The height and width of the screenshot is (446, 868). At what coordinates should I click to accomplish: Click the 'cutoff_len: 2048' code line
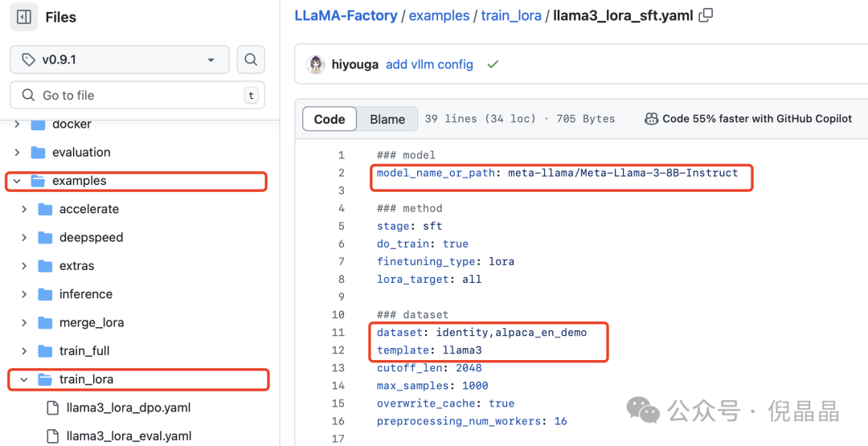(429, 367)
